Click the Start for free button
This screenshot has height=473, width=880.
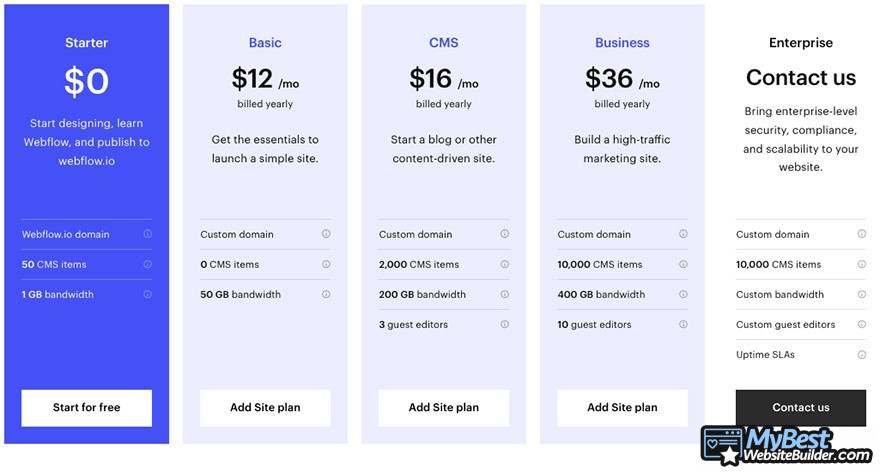[86, 408]
